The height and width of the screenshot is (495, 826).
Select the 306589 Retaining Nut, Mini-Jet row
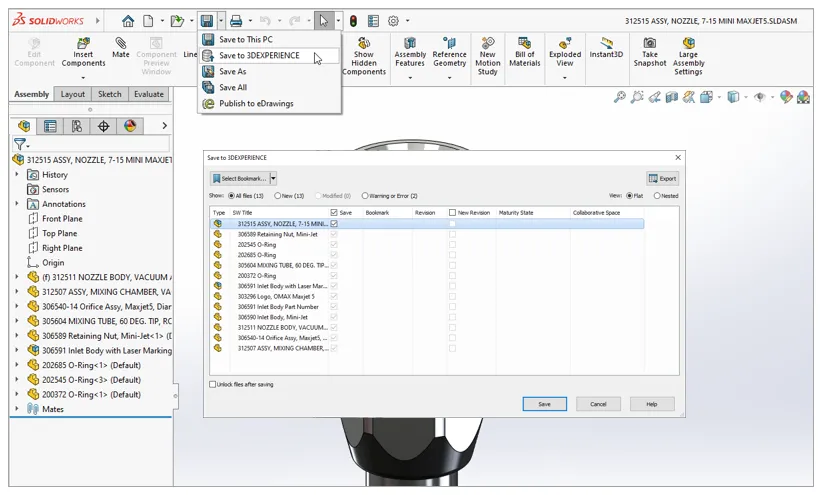(x=427, y=234)
